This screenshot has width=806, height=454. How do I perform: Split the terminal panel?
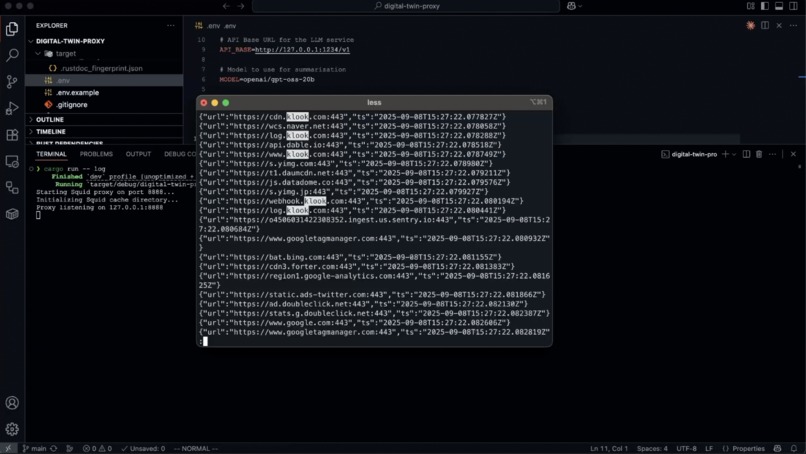pos(746,154)
